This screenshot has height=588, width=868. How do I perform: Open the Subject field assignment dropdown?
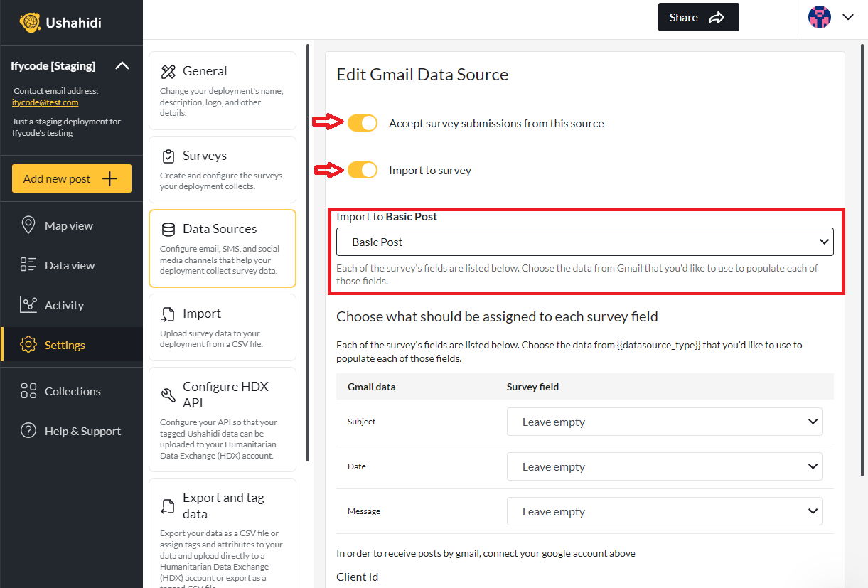click(x=663, y=422)
